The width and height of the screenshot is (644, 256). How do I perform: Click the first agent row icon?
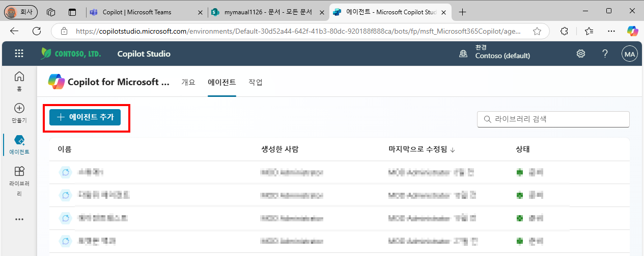65,172
